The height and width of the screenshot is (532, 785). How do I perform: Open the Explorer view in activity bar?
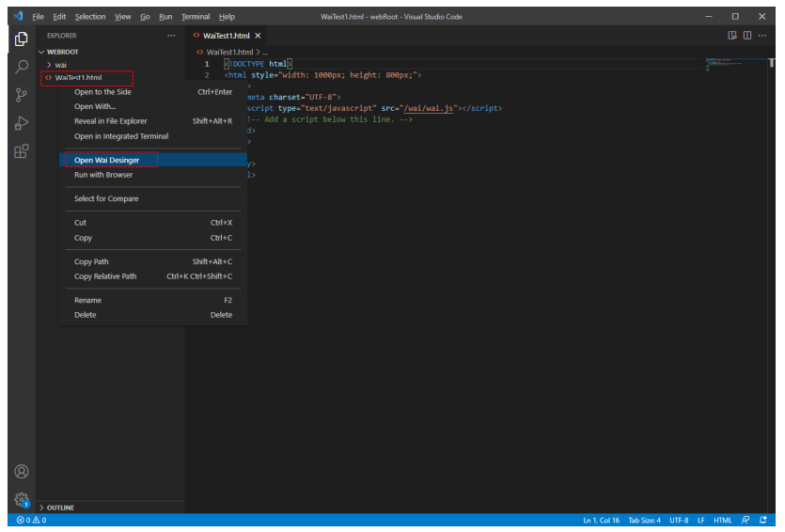pos(21,39)
